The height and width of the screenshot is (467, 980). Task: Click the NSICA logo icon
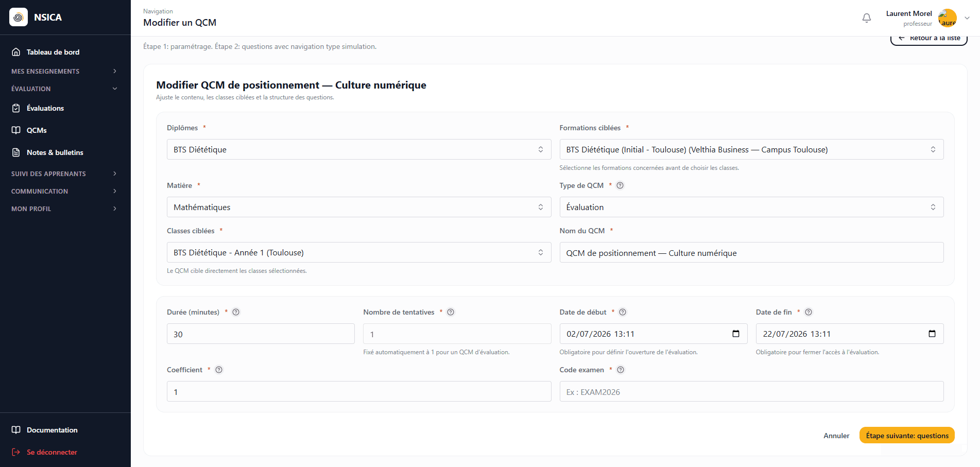tap(19, 17)
